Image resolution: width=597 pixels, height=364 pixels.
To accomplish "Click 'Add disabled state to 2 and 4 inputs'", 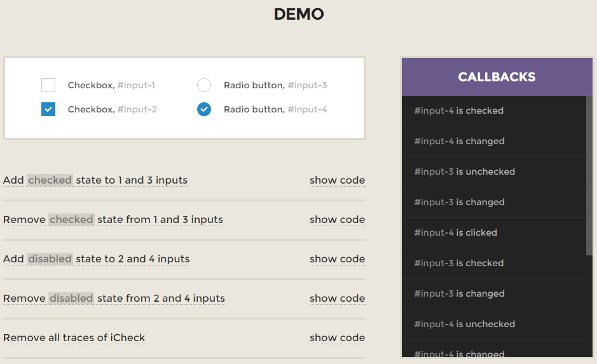I will coord(97,259).
